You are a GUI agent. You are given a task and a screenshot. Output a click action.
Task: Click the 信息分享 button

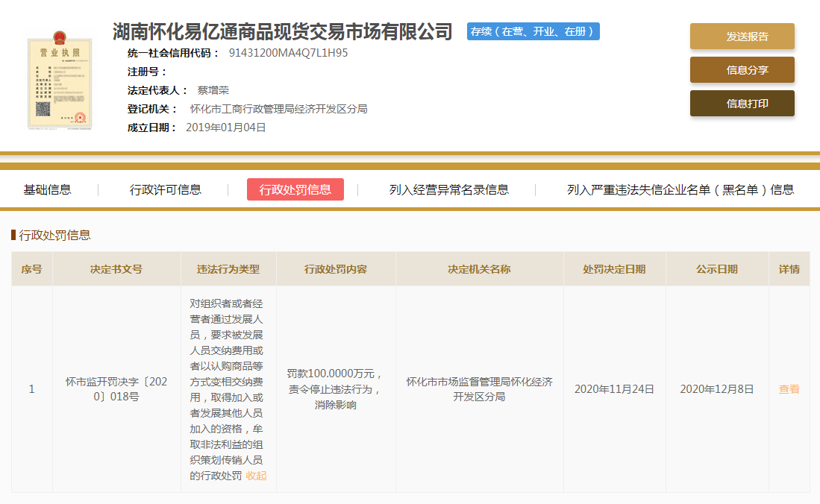point(742,70)
